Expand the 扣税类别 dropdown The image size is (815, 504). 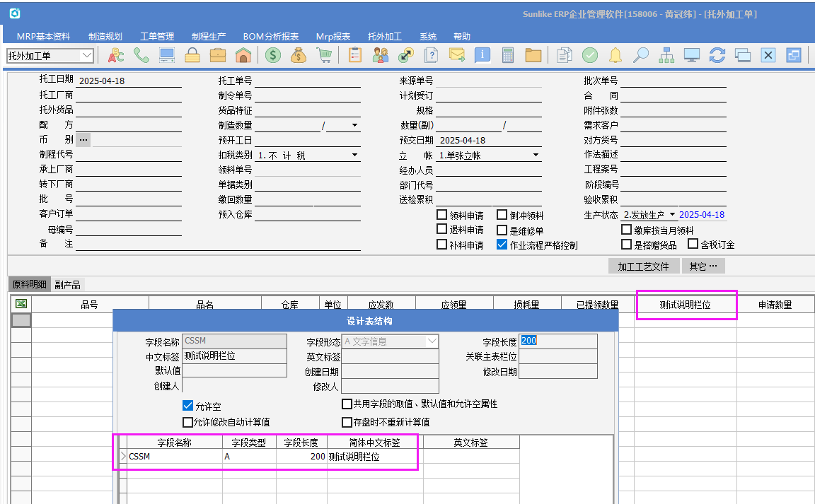click(354, 156)
